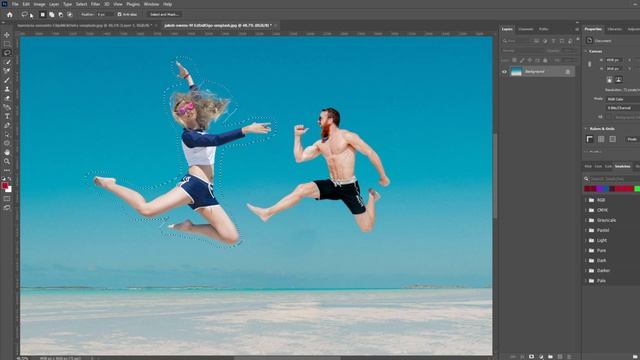Viewport: 640px width, 360px height.
Task: Toggle the canvas width-height link icon
Action: (589, 64)
